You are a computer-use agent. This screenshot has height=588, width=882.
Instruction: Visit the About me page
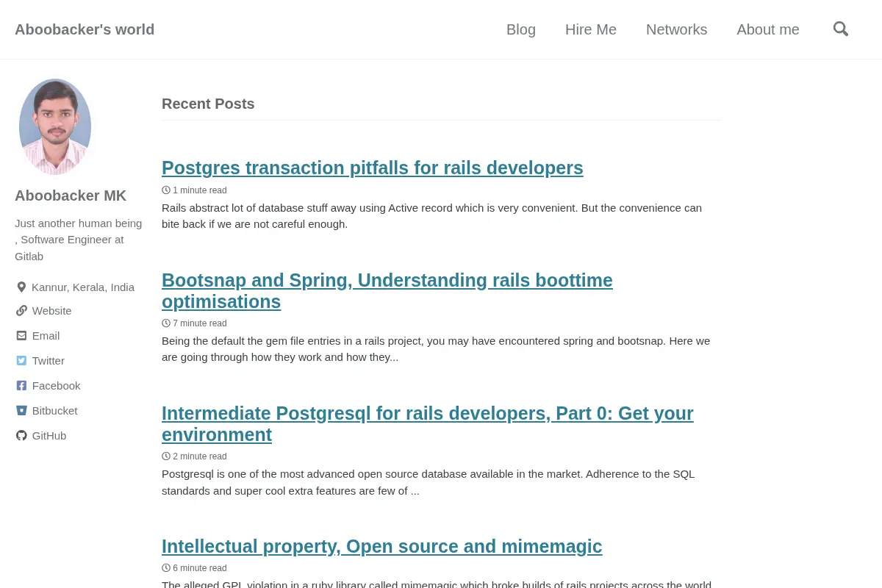pos(768,29)
